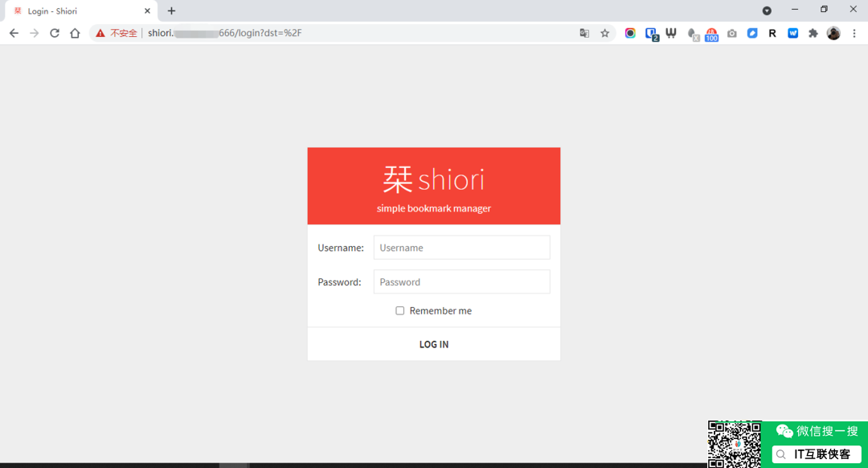Open Chrome three-dot menu
Screen dimensions: 868x468
click(854, 33)
